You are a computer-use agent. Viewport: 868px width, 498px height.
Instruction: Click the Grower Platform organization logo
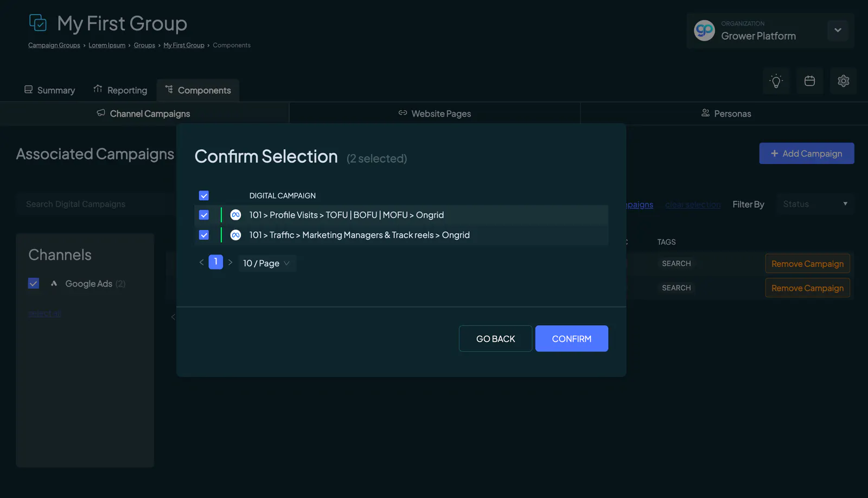point(704,30)
